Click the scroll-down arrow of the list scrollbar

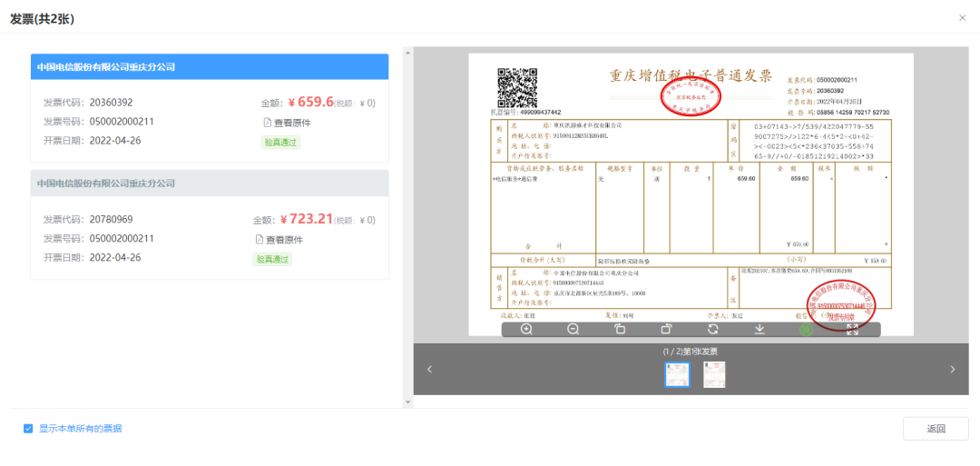click(x=408, y=402)
